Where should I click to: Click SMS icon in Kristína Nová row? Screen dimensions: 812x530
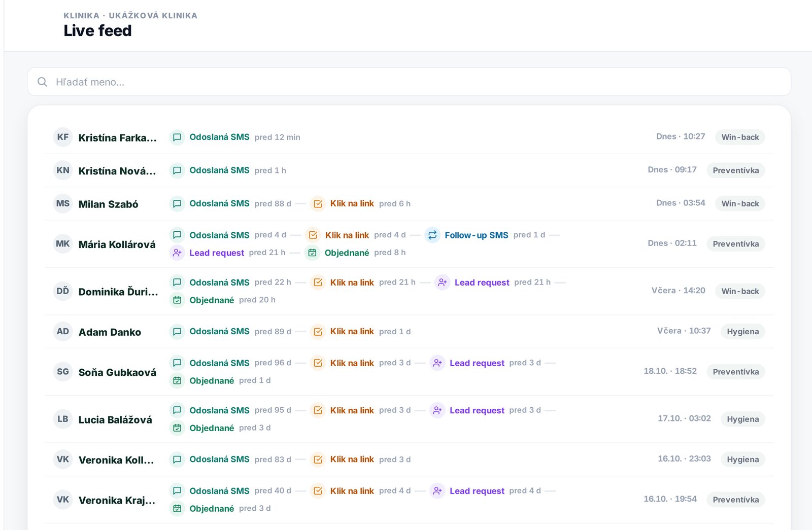click(177, 170)
